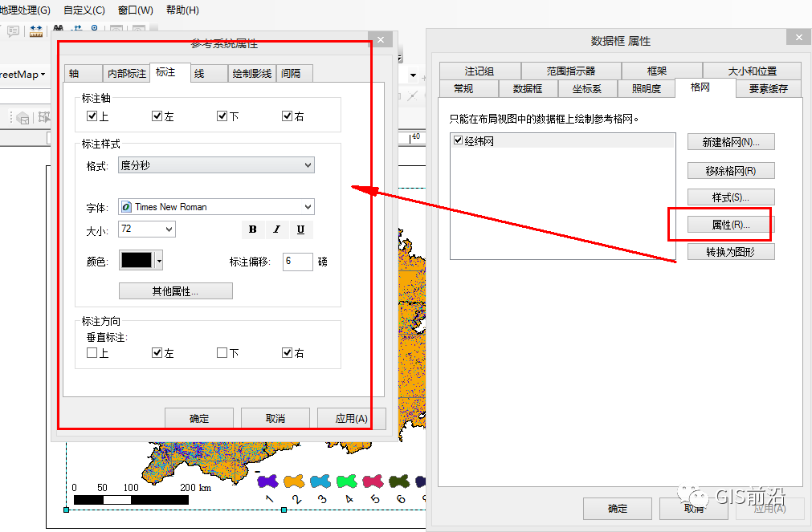Open the Find tool with binoculars icon
The width and height of the screenshot is (812, 532).
tap(57, 28)
